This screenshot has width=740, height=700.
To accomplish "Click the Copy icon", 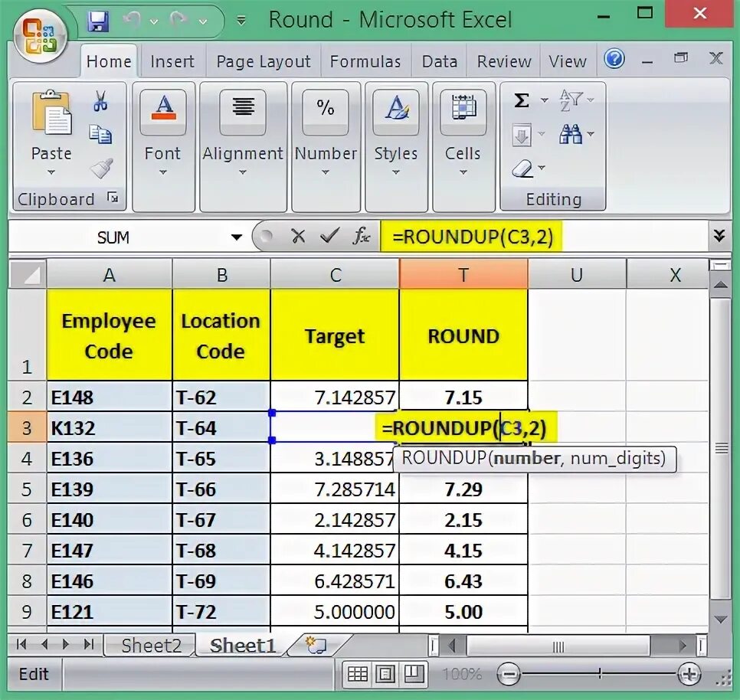I will point(100,135).
